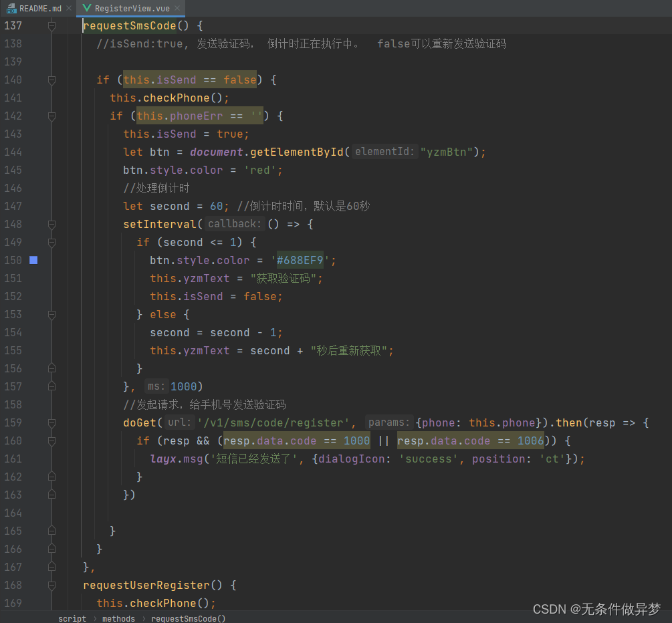The width and height of the screenshot is (672, 623).
Task: Click 'setInterval' on line 148
Action: (159, 224)
